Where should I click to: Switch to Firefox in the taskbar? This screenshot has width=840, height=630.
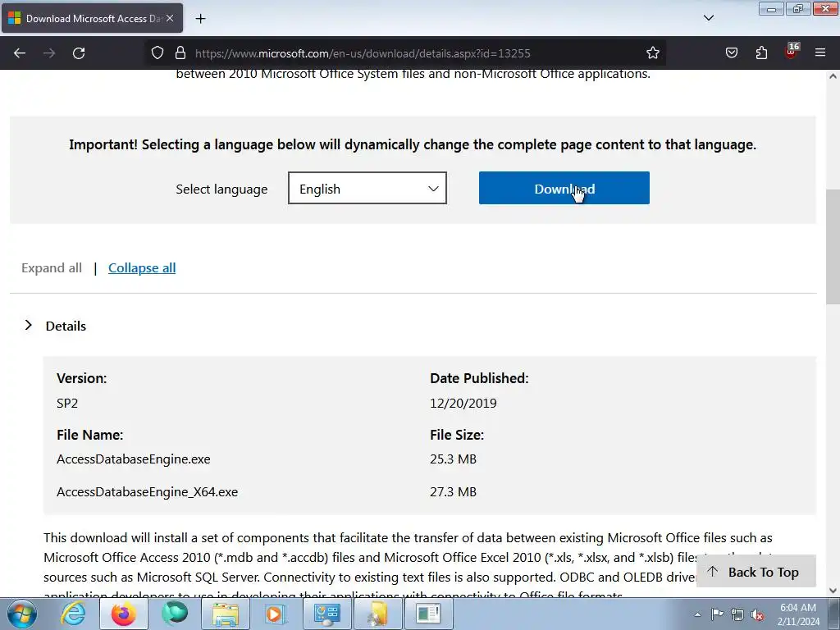click(x=123, y=614)
